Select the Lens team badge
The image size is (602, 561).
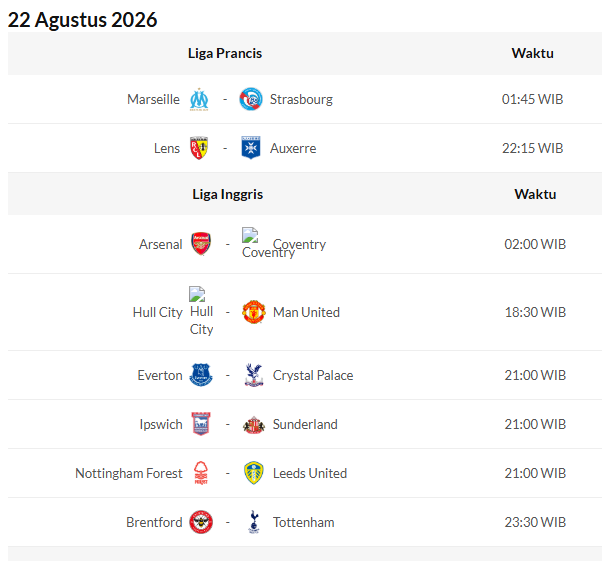coord(199,148)
